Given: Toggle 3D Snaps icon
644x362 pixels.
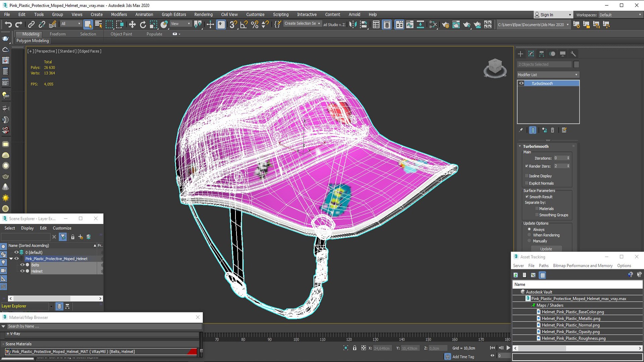Looking at the screenshot, I should [233, 24].
